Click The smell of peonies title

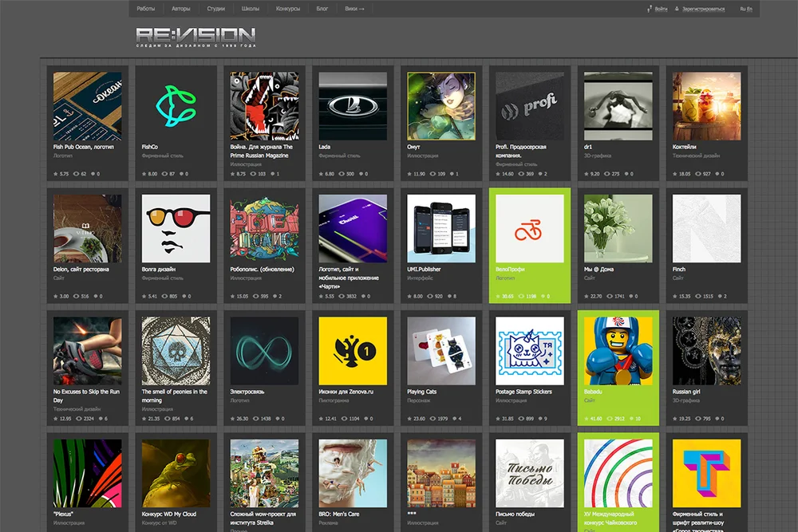tap(175, 396)
